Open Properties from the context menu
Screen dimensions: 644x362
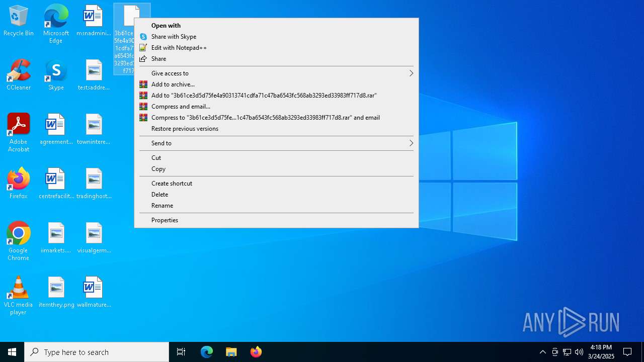(276, 220)
